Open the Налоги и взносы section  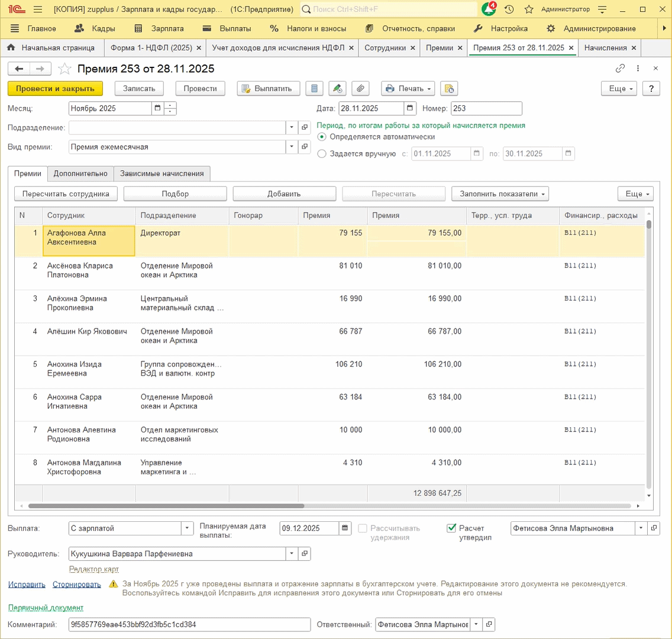pyautogui.click(x=308, y=28)
